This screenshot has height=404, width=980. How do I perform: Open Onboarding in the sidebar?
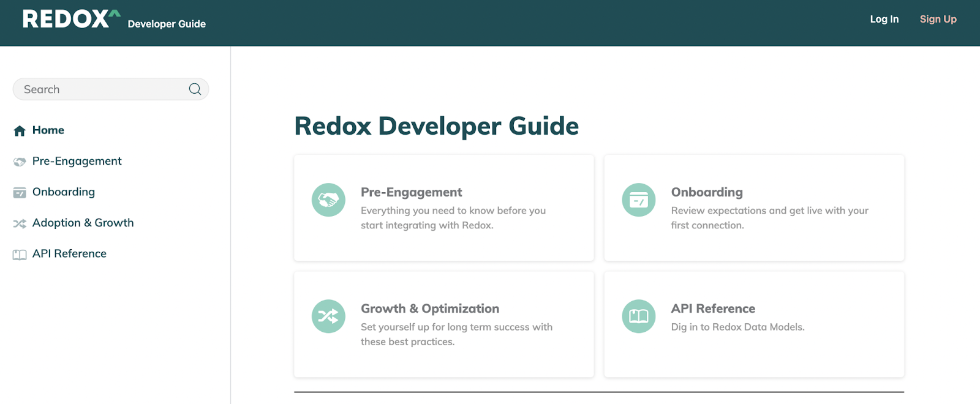[64, 192]
